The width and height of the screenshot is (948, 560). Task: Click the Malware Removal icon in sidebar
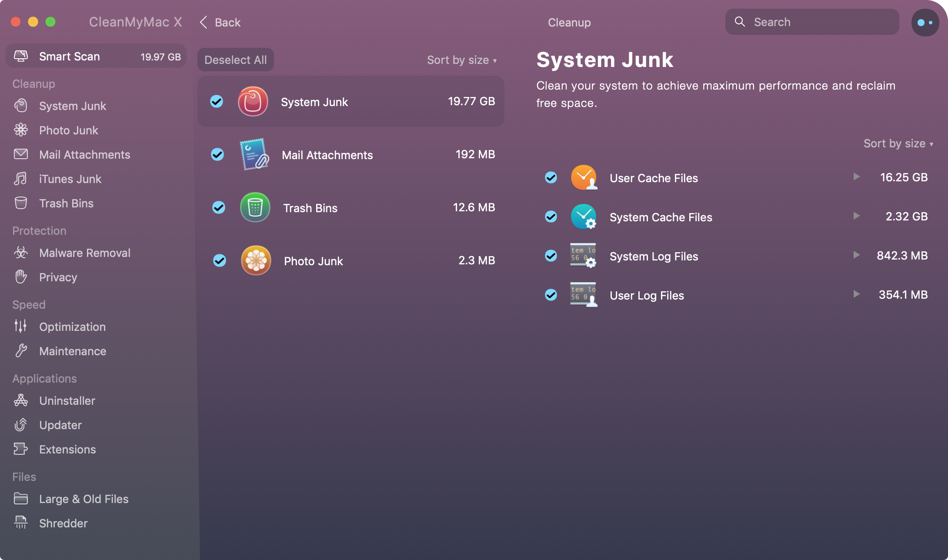coord(20,252)
